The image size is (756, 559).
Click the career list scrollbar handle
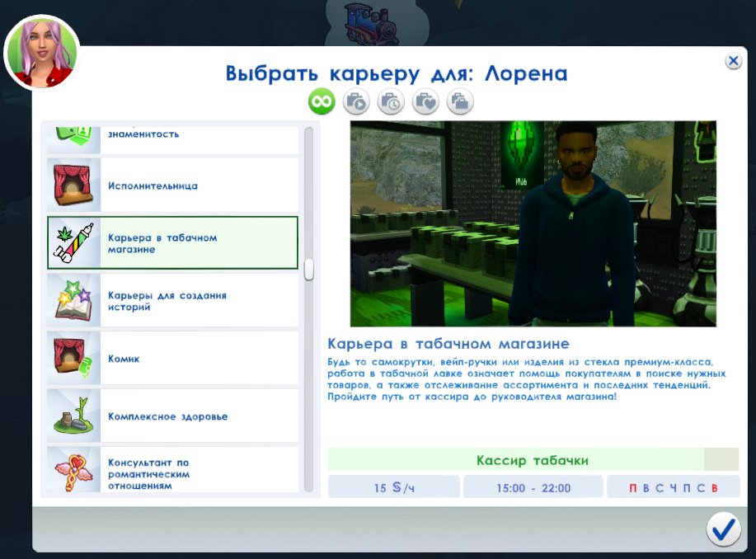pyautogui.click(x=309, y=270)
